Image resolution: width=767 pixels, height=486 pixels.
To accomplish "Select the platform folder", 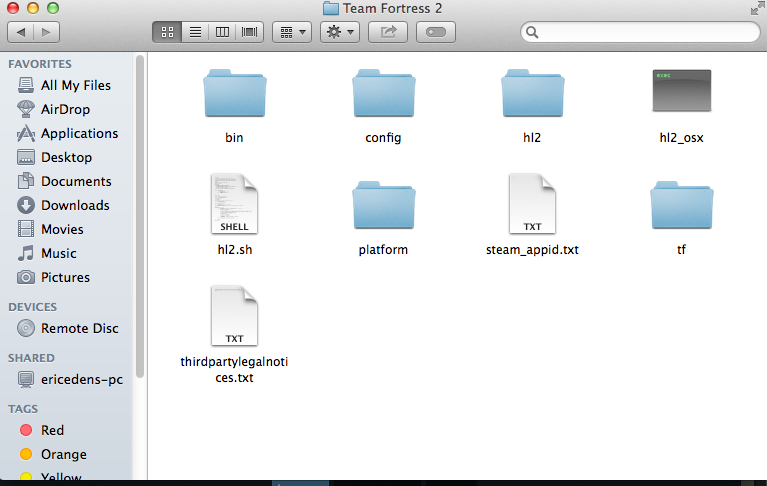I will click(x=384, y=218).
